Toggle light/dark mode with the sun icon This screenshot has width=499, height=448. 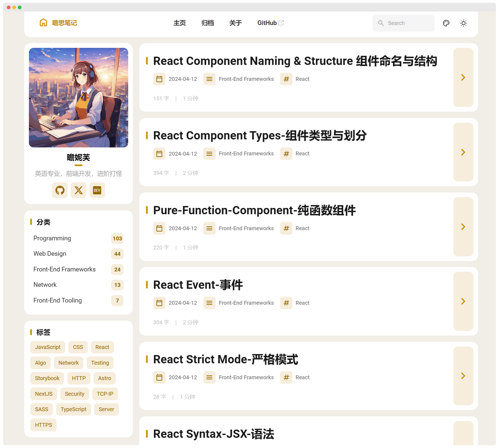click(464, 23)
